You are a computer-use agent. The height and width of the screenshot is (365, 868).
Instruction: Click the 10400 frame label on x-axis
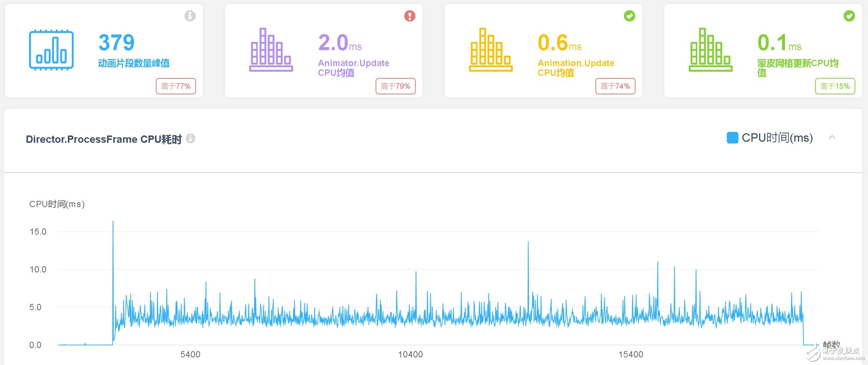[x=410, y=354]
